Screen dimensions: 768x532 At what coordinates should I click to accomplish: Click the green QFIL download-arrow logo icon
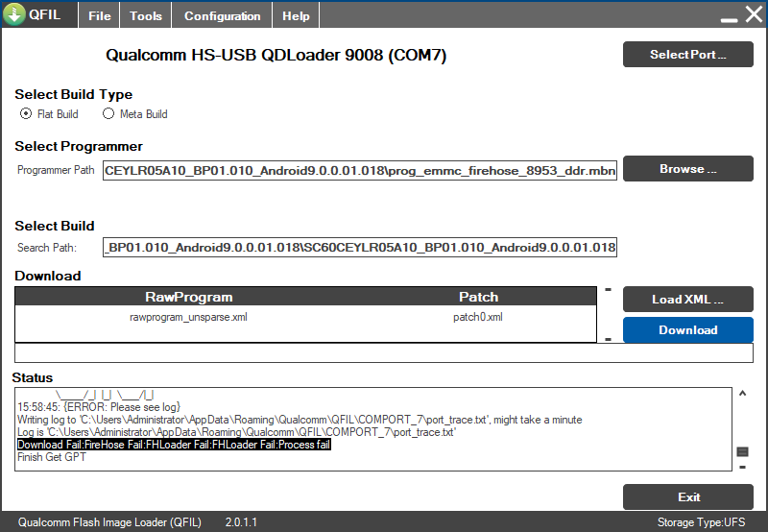[14, 14]
